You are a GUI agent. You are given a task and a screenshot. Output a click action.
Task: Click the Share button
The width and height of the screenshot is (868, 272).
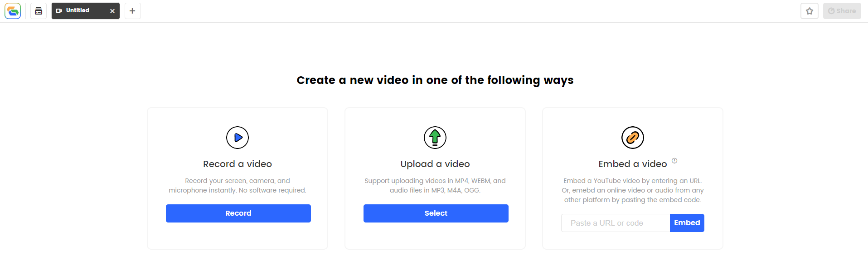[x=842, y=11]
